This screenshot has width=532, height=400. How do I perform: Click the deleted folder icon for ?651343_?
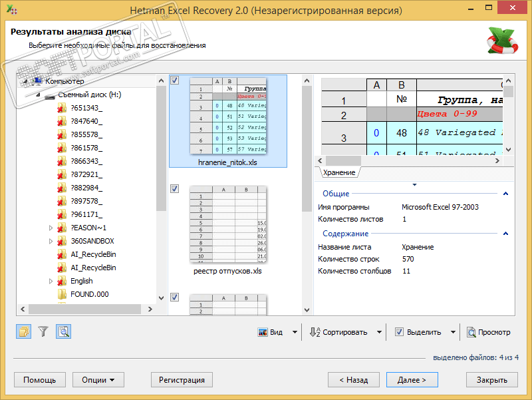(x=61, y=108)
